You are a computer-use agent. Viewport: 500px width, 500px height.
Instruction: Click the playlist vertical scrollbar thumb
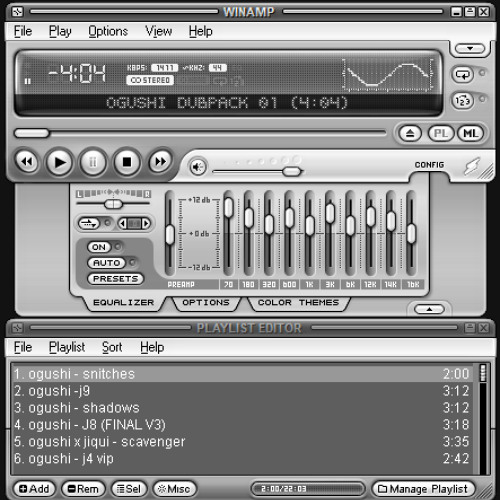(x=482, y=373)
